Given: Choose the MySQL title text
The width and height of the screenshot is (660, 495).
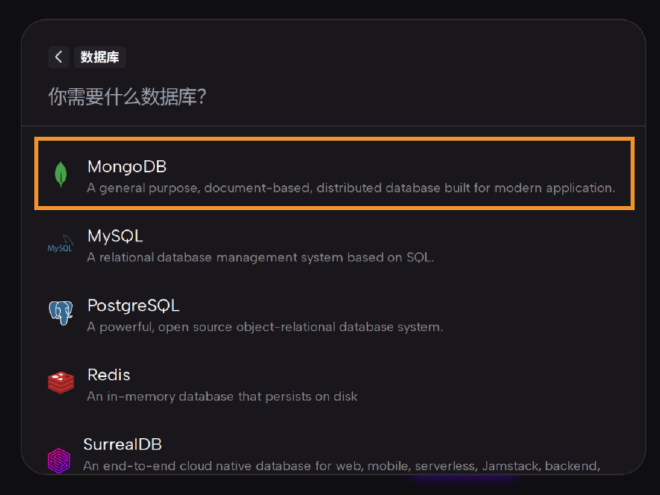Looking at the screenshot, I should [114, 236].
